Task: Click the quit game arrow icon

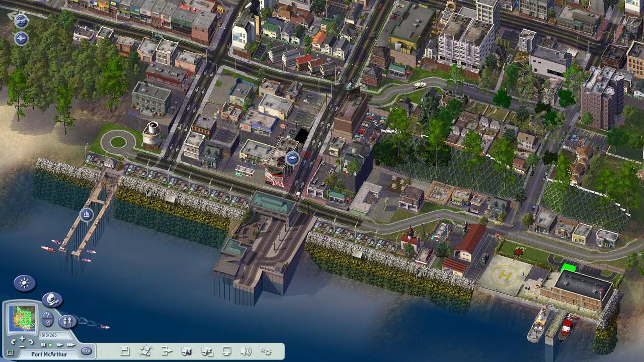Action: click(167, 351)
